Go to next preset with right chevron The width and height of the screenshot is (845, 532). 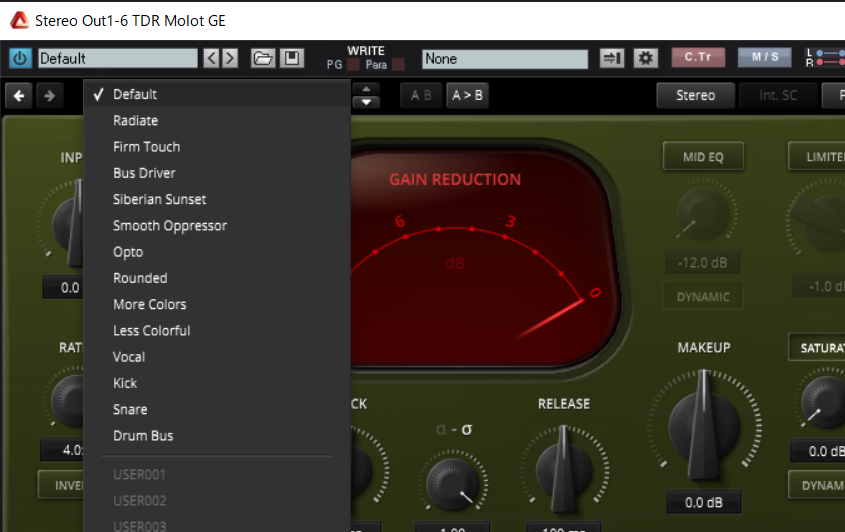tap(230, 58)
